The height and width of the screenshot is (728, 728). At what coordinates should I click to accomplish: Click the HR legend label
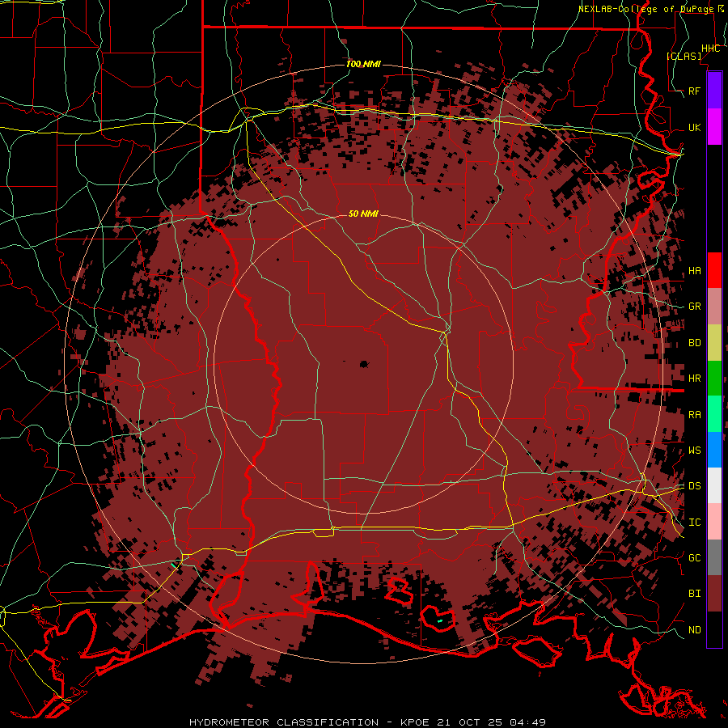(695, 379)
